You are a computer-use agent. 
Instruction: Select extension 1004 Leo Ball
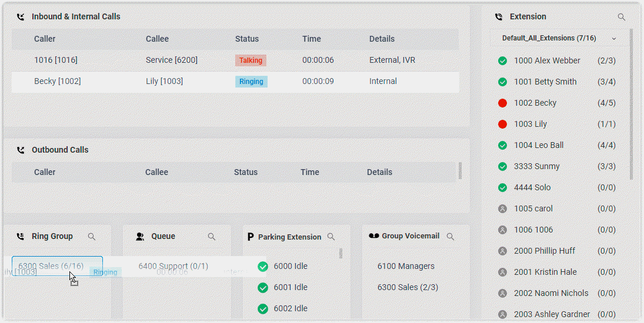pyautogui.click(x=538, y=145)
